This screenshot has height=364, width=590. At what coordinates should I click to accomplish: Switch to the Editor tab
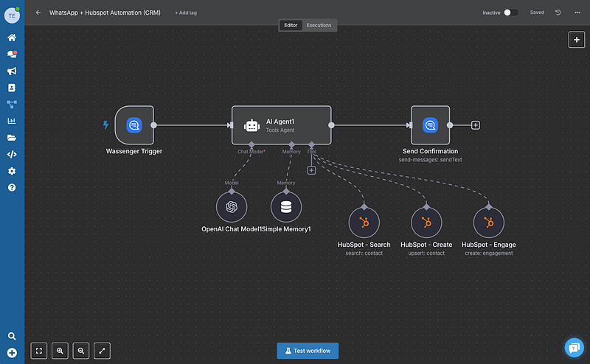(291, 25)
